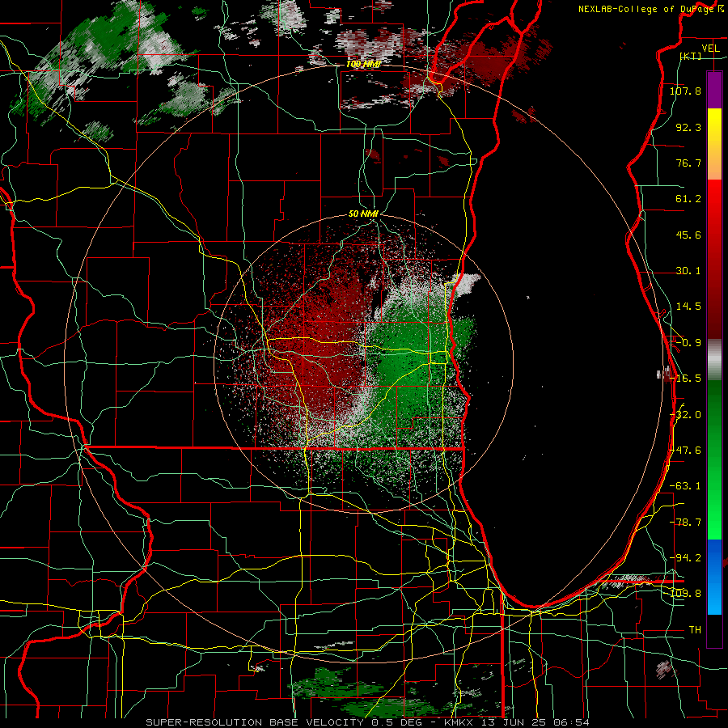Click the 100 NMI range ring label
The width and height of the screenshot is (728, 728).
coord(363,64)
